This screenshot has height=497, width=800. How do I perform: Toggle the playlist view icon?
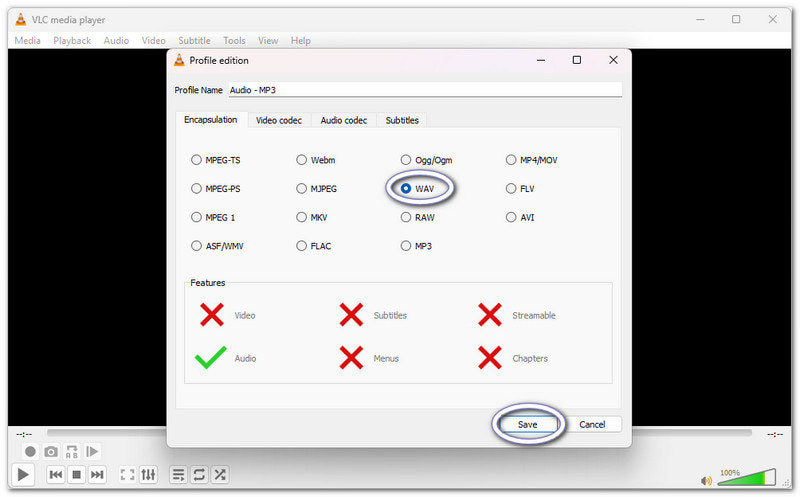point(178,475)
